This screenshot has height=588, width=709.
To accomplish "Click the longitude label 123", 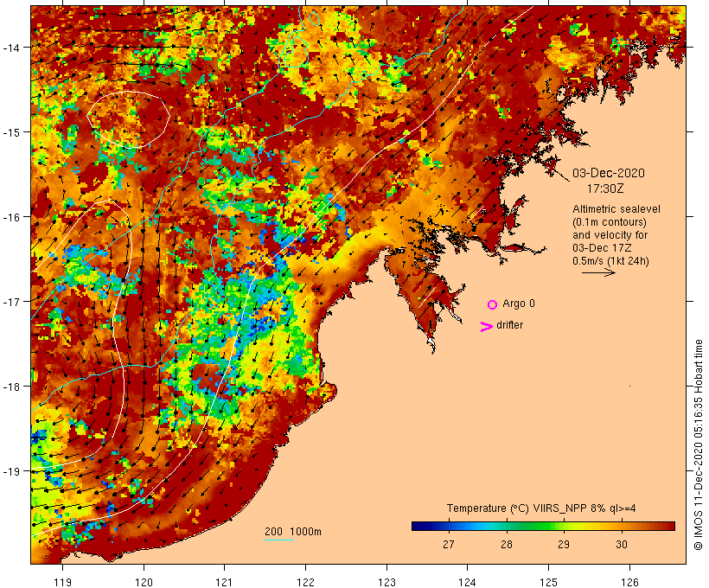I will point(386,582).
